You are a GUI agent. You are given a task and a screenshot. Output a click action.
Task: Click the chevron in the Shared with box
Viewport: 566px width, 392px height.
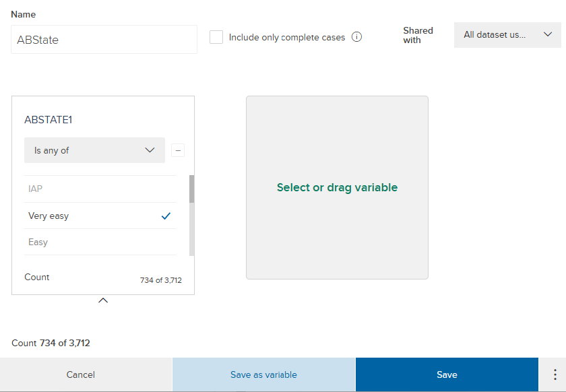tap(548, 34)
